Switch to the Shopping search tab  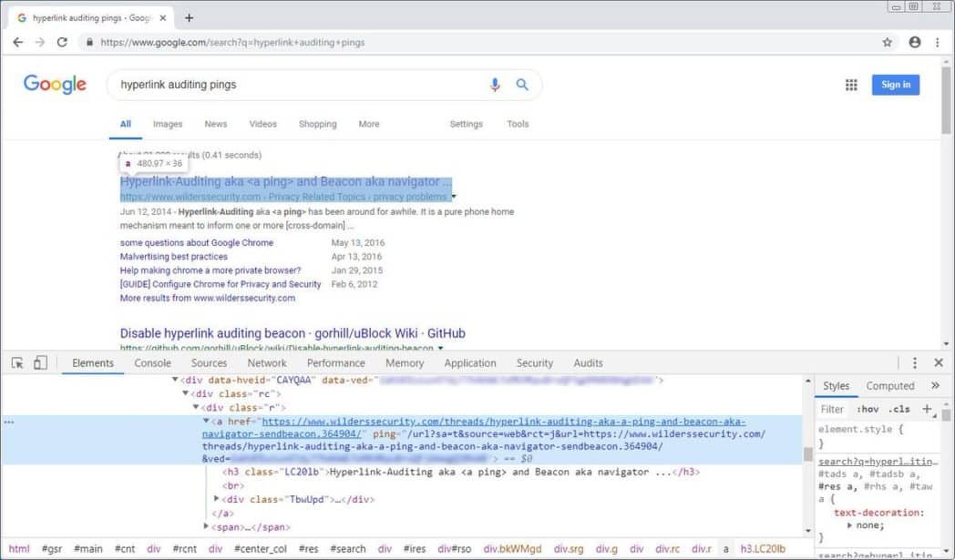pyautogui.click(x=317, y=124)
